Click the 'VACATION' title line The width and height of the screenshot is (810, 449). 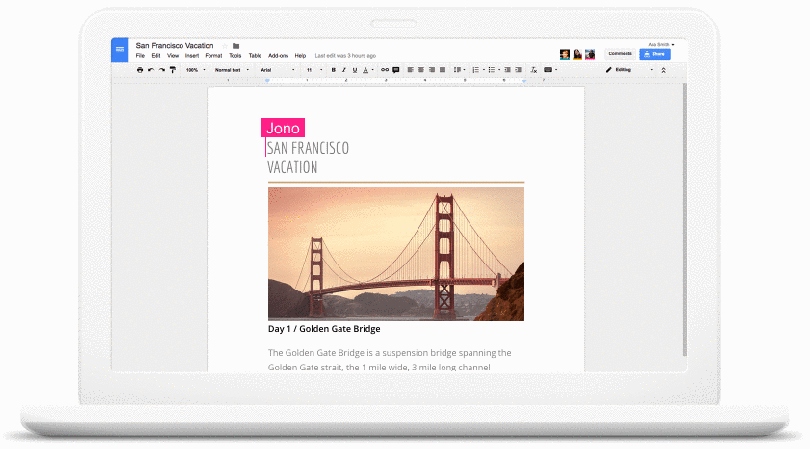292,167
